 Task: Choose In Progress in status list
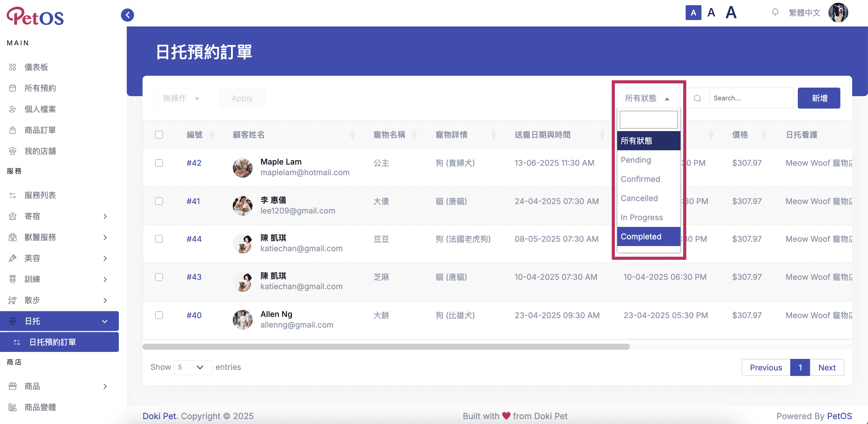(649, 217)
